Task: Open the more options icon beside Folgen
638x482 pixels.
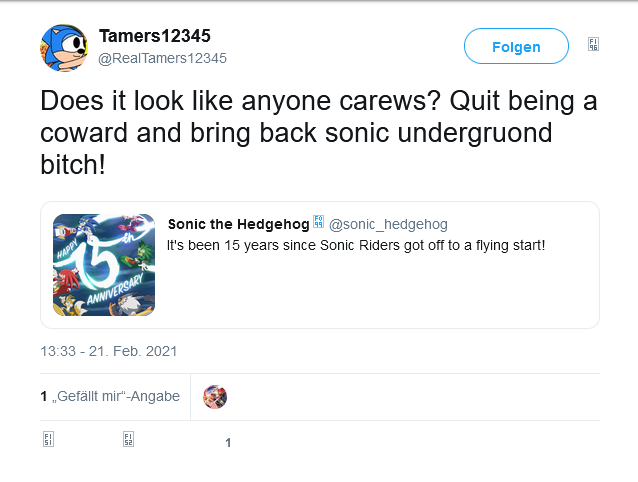Action: tap(593, 45)
